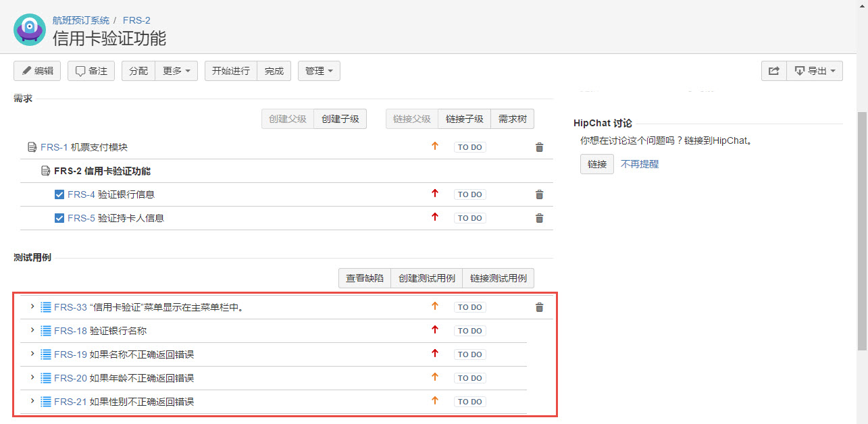Click the FRS-18 test case list icon
The width and height of the screenshot is (868, 424).
pos(46,331)
